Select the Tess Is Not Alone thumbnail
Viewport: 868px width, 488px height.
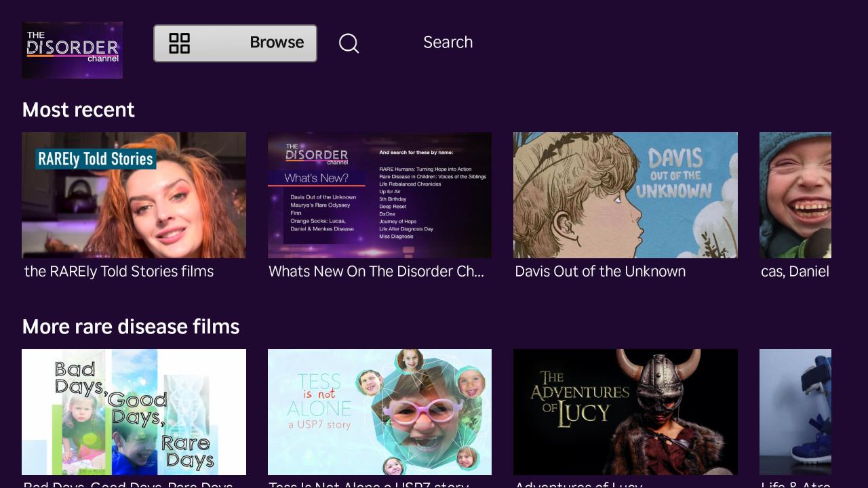click(380, 411)
